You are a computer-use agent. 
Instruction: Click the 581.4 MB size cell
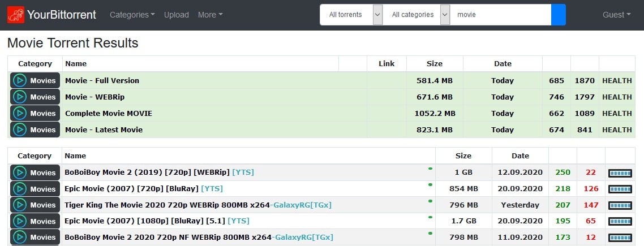(435, 80)
